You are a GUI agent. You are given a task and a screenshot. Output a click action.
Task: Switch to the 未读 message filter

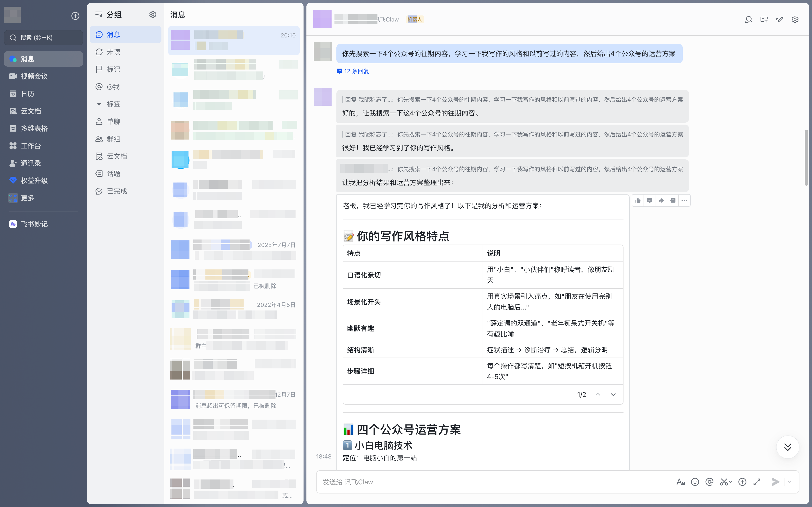[x=114, y=52]
